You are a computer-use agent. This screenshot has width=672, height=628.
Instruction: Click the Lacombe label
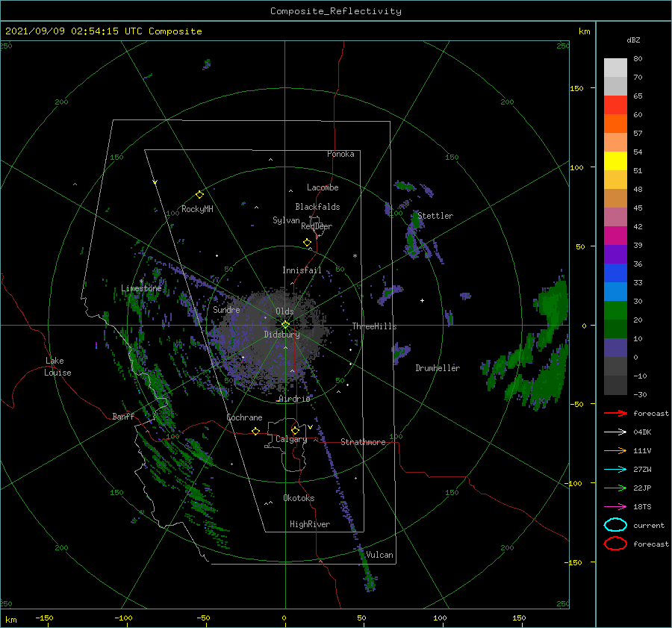323,187
